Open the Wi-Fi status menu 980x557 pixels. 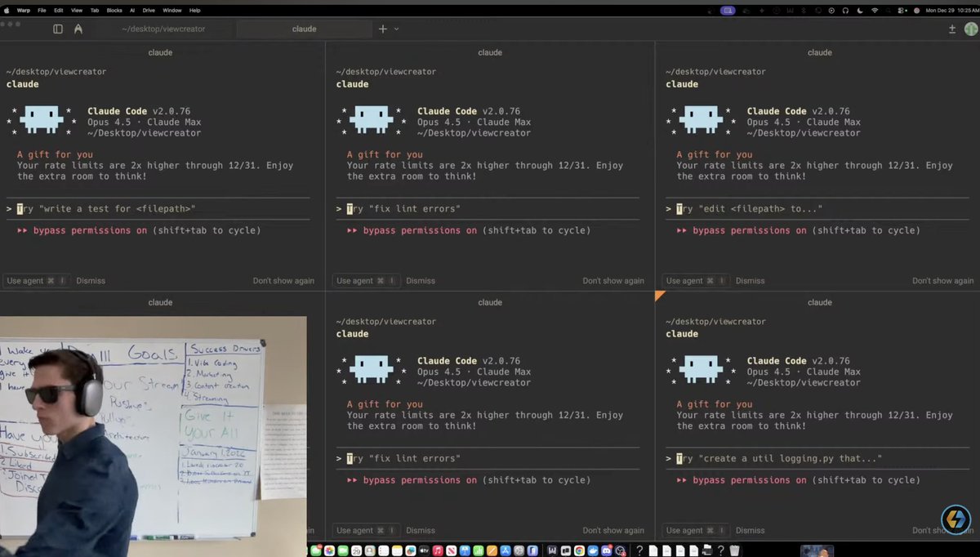click(x=875, y=10)
